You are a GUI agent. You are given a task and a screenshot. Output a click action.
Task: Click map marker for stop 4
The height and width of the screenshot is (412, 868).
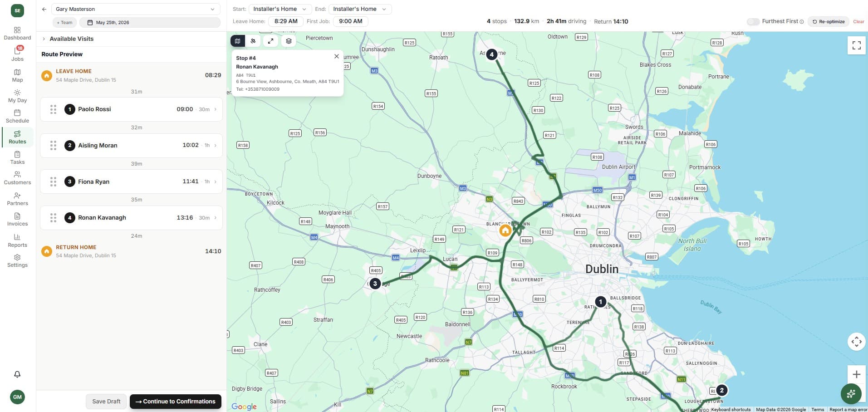click(491, 54)
